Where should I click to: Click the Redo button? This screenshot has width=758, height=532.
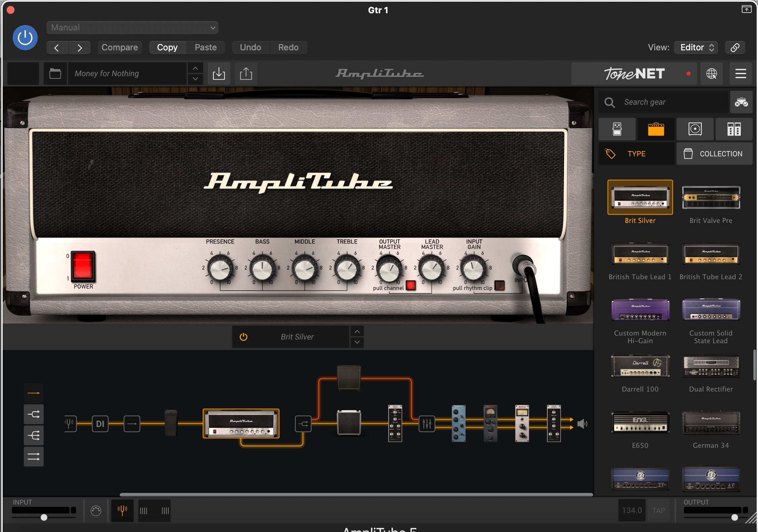[x=288, y=47]
